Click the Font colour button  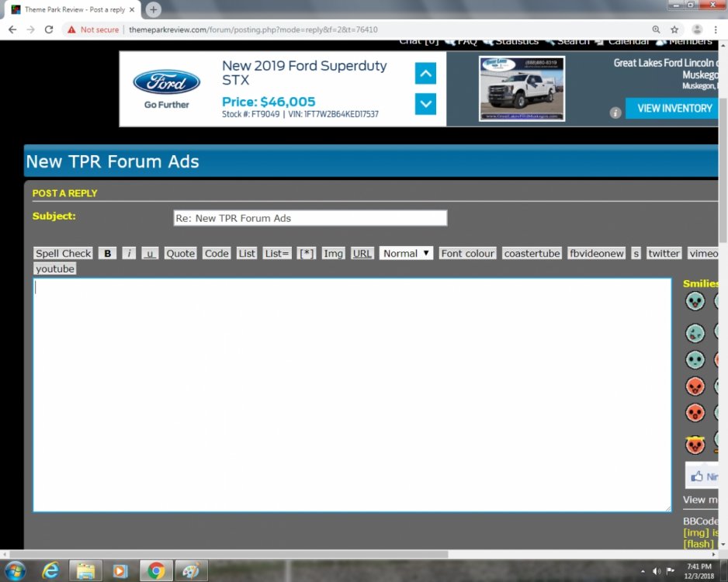[x=467, y=254]
